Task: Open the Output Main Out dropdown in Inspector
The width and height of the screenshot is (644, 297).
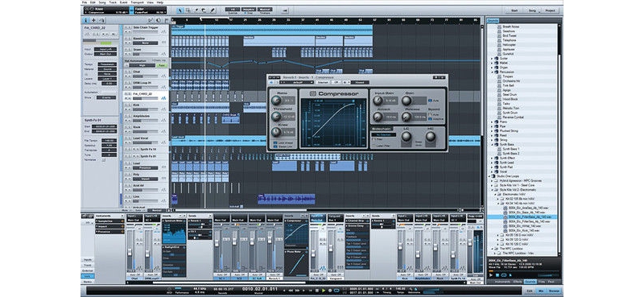Action: (105, 53)
